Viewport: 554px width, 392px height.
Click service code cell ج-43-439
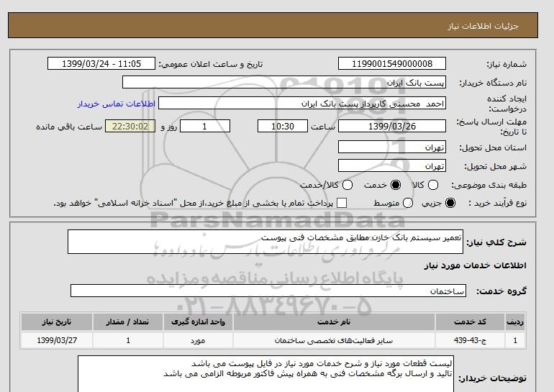(470, 340)
